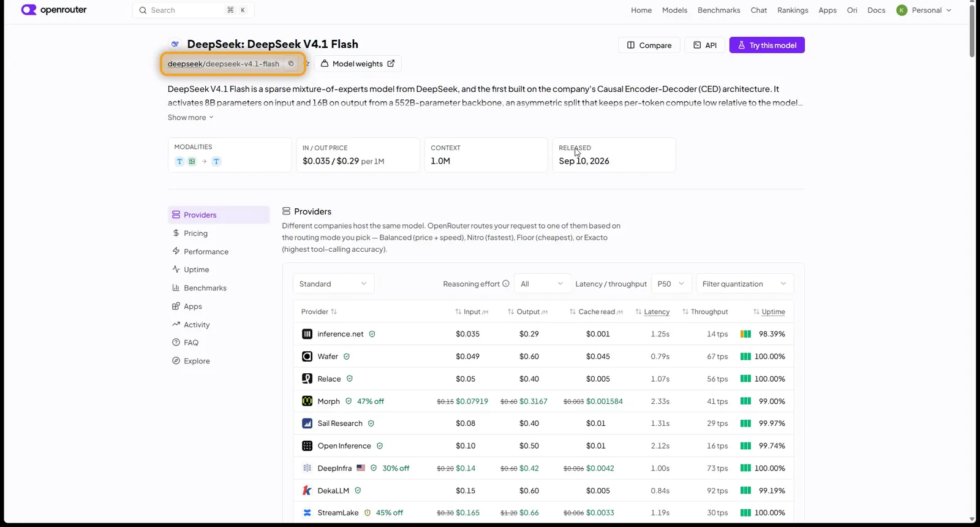980x527 pixels.
Task: Open the Personal account menu
Action: [x=924, y=10]
